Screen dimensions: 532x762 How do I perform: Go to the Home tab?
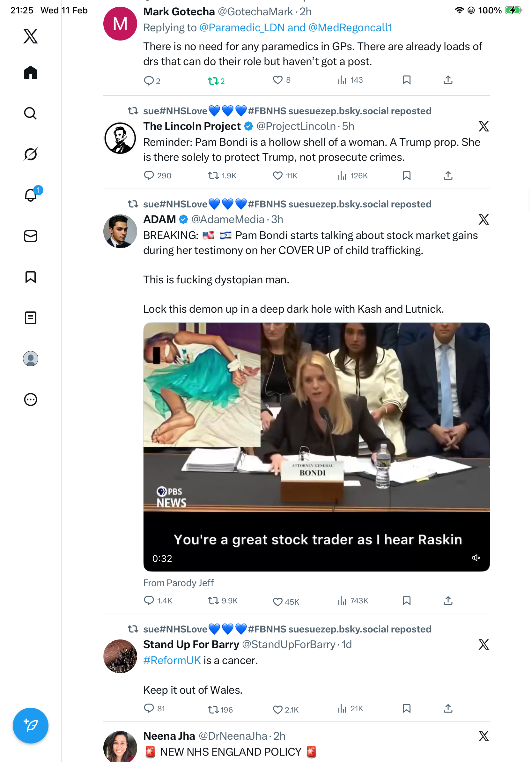tap(31, 72)
